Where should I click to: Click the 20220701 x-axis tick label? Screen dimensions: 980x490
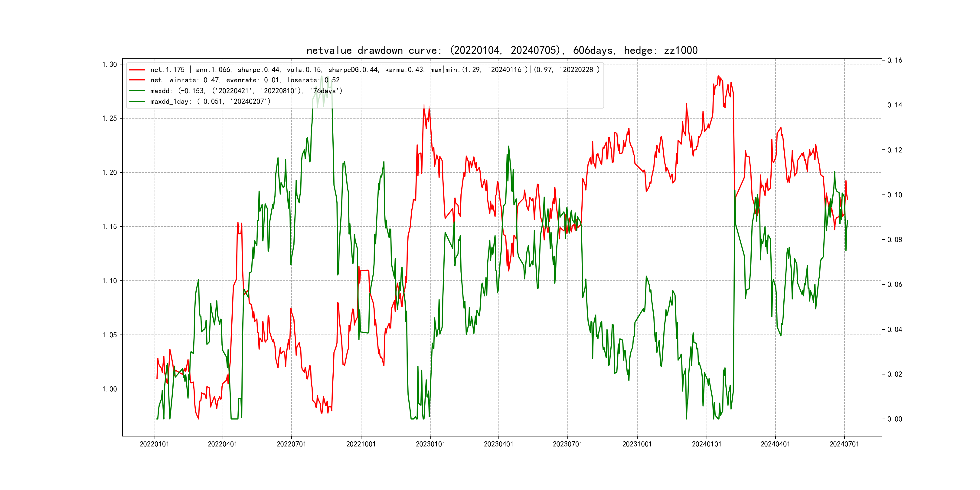[x=291, y=444]
